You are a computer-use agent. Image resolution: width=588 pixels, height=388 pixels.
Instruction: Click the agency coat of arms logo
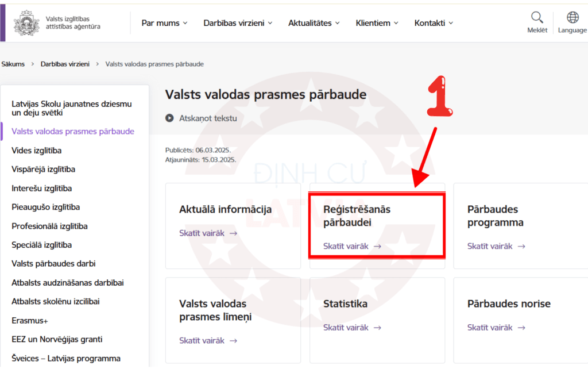tap(26, 23)
